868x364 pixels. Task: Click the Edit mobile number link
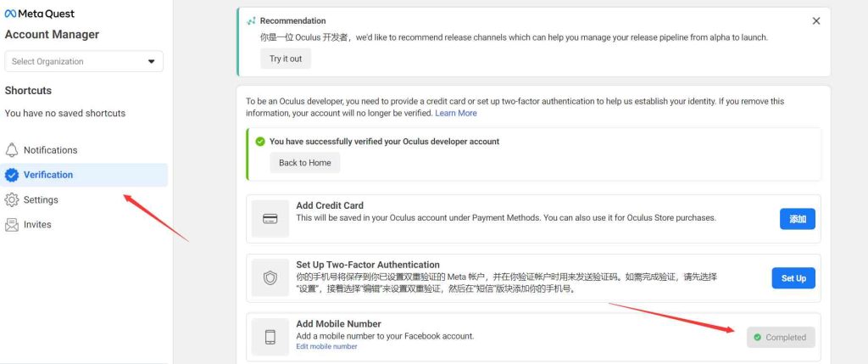point(326,346)
